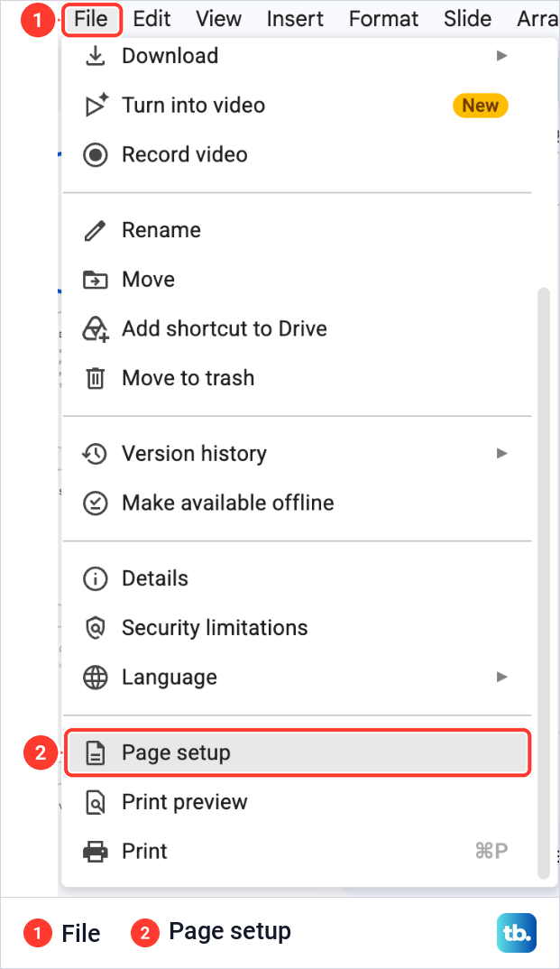Click the Language globe icon
The image size is (560, 969).
(x=95, y=678)
